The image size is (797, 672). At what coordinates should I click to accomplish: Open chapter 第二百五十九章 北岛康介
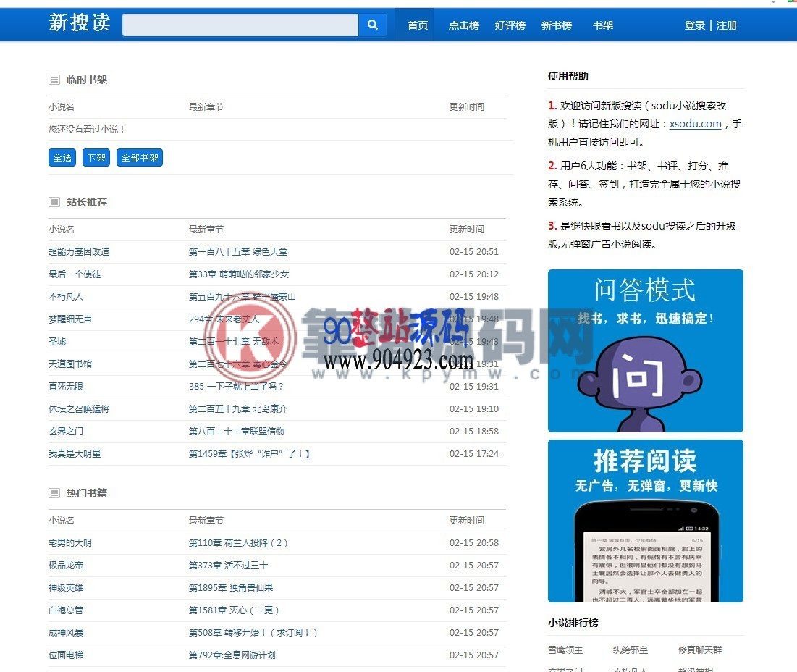(x=238, y=408)
